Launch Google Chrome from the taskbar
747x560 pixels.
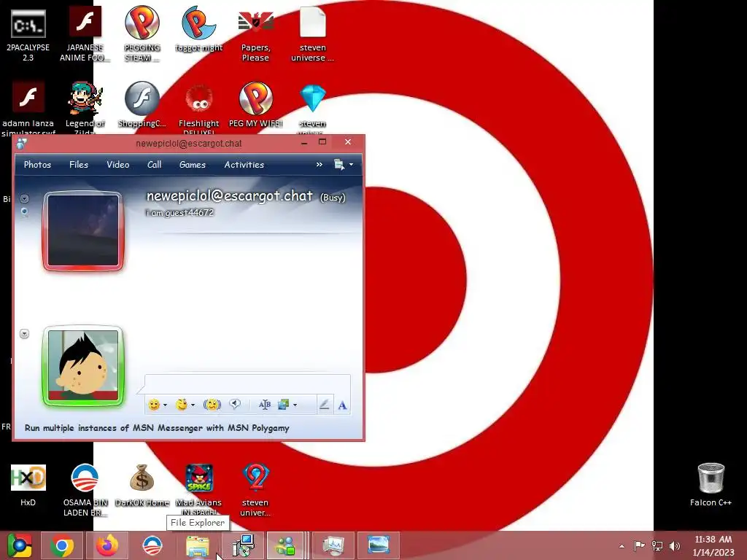[x=62, y=545]
